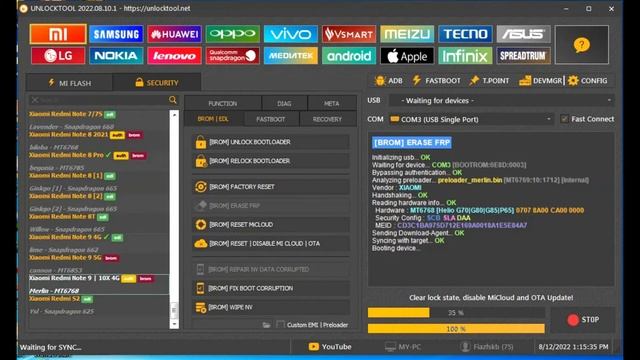The image size is (640, 360).
Task: Launch DEVMGR device manager
Action: point(540,81)
